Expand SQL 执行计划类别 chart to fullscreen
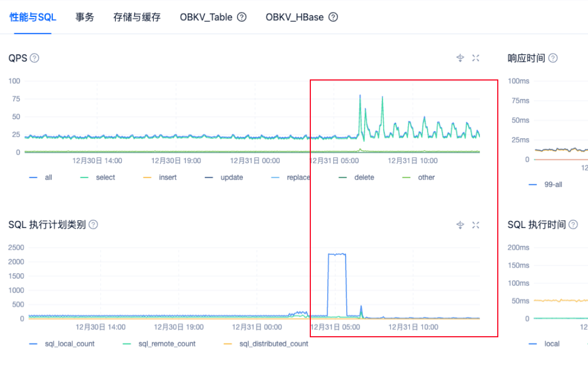The width and height of the screenshot is (588, 383). [476, 225]
